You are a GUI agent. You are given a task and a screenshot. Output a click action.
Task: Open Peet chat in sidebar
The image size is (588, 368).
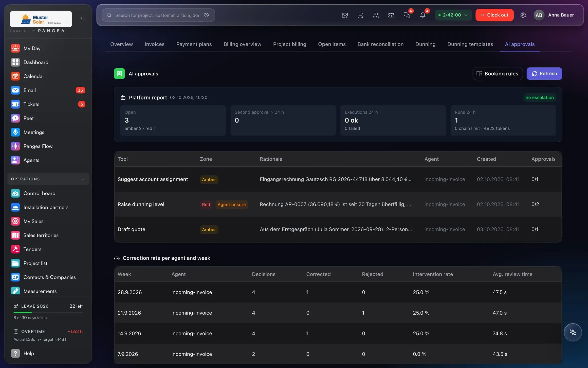point(48,118)
